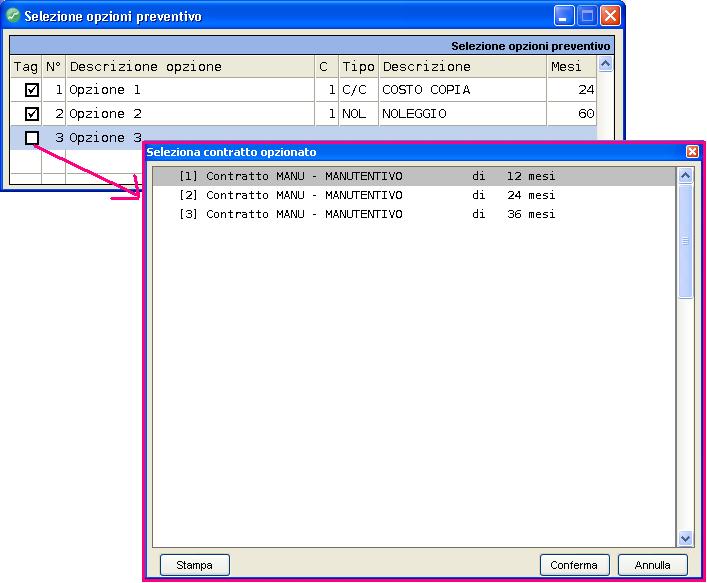Click the NOLEGGIO cell
Viewport: 707px width, 583px height.
click(463, 114)
